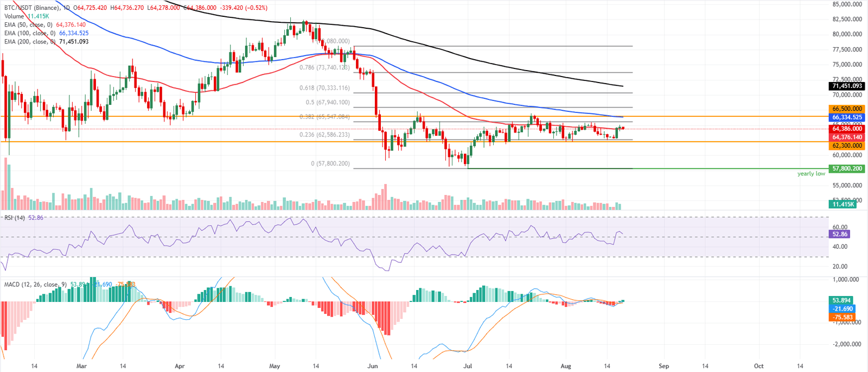Image resolution: width=868 pixels, height=372 pixels.
Task: Click the May label on time axis
Action: (x=275, y=366)
